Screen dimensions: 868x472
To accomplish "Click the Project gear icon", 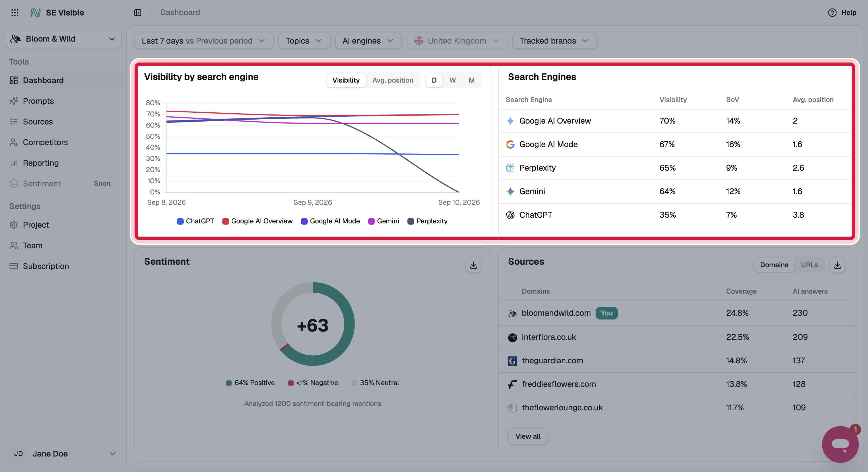I will [x=14, y=225].
